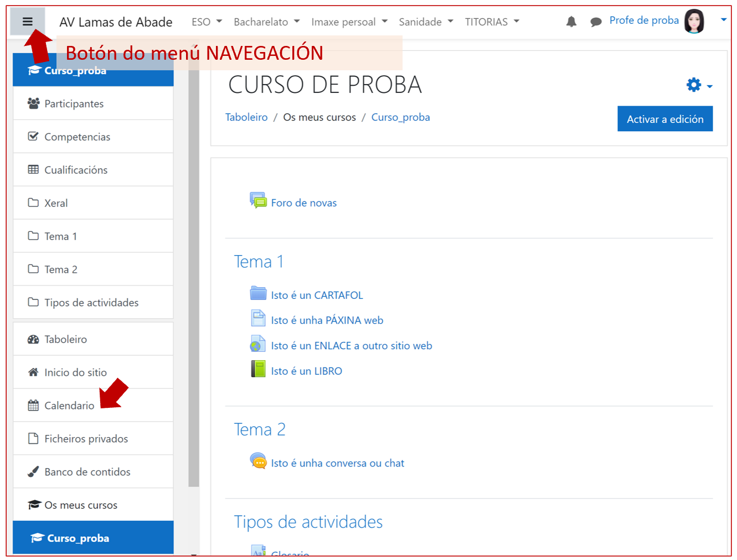The width and height of the screenshot is (737, 560).
Task: Select Cualificacións in the navigation sidebar
Action: click(x=76, y=170)
